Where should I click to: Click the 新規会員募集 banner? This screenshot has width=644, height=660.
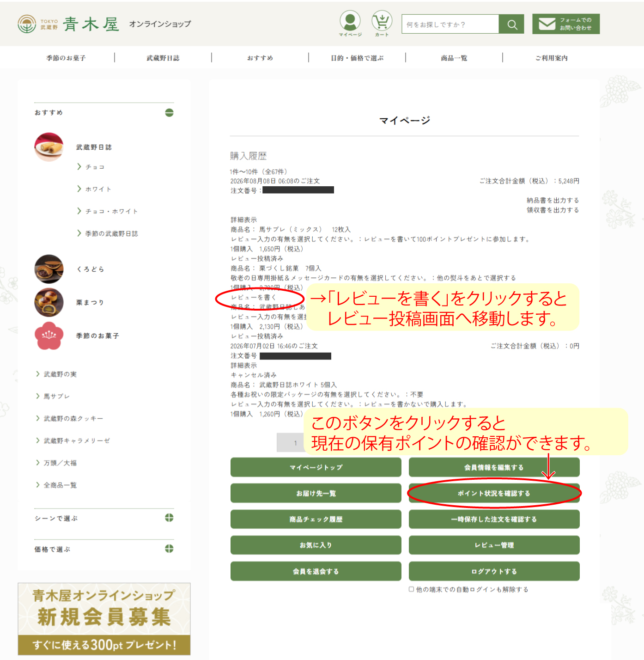104,619
